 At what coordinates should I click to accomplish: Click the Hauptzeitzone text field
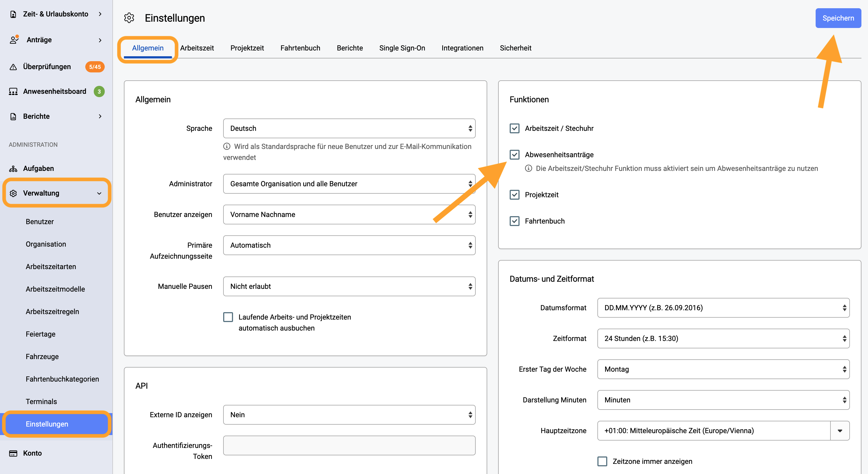click(714, 430)
